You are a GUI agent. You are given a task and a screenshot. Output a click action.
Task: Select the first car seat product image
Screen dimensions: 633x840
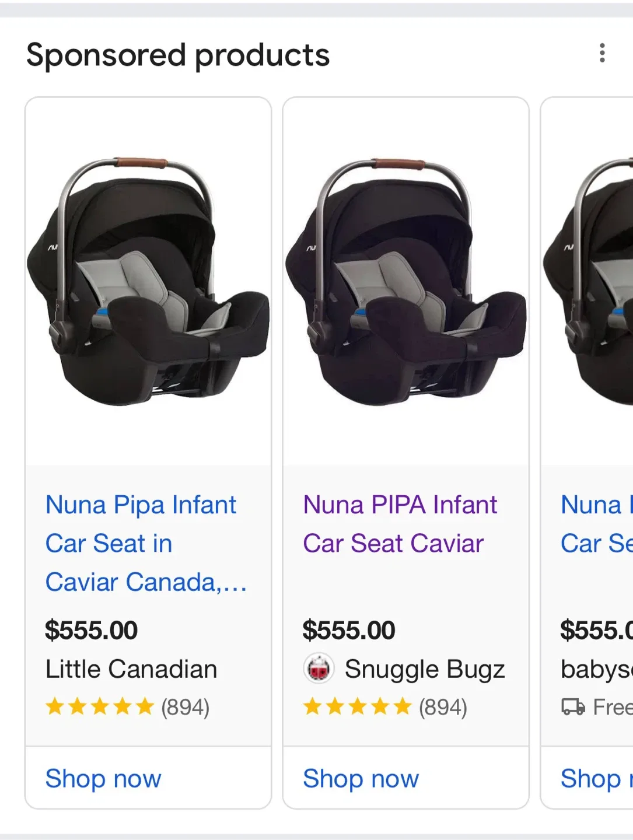[148, 280]
